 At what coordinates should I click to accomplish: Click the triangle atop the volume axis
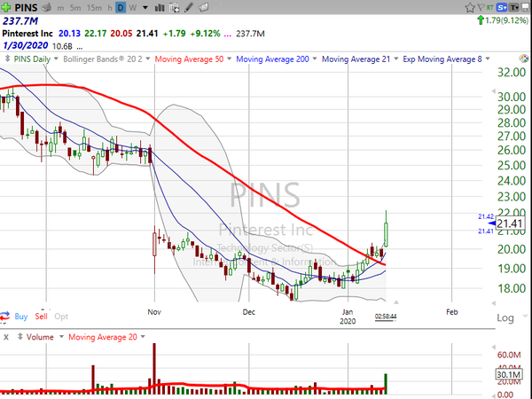click(493, 347)
